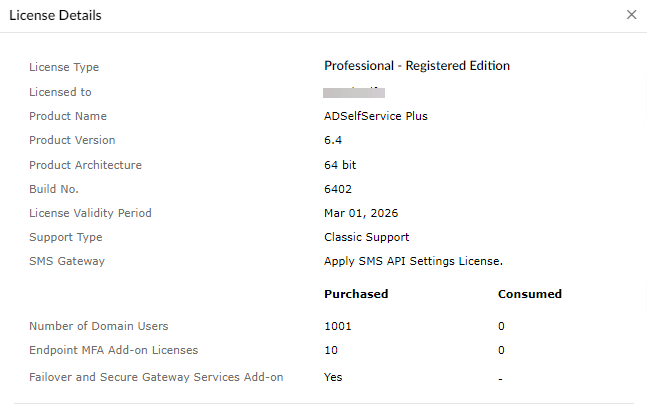
Task: Click the redacted Licensed to value
Action: (x=354, y=92)
